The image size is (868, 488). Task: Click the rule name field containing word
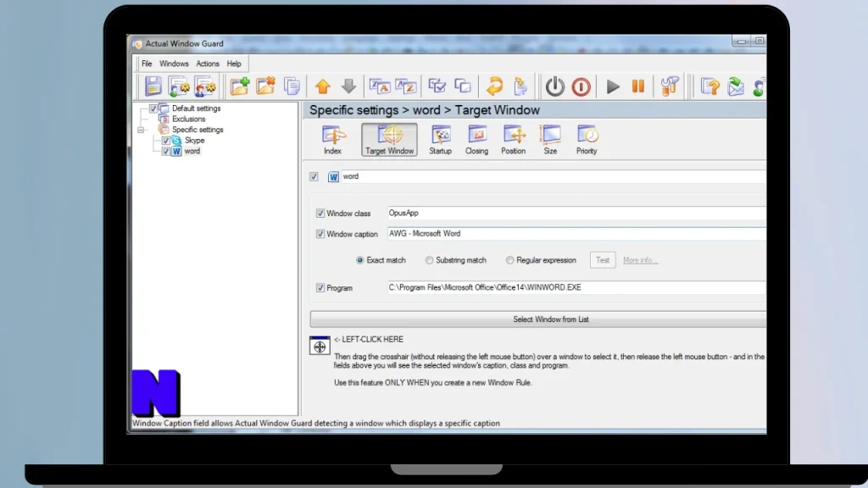pos(553,176)
